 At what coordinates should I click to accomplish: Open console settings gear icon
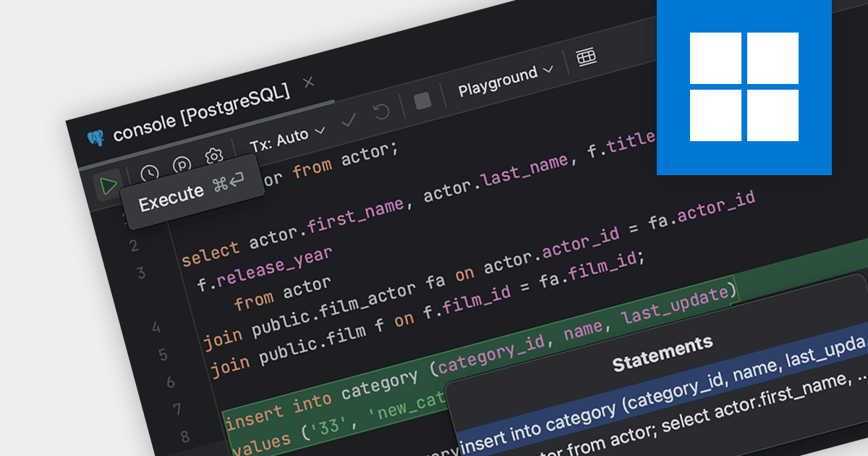tap(213, 156)
